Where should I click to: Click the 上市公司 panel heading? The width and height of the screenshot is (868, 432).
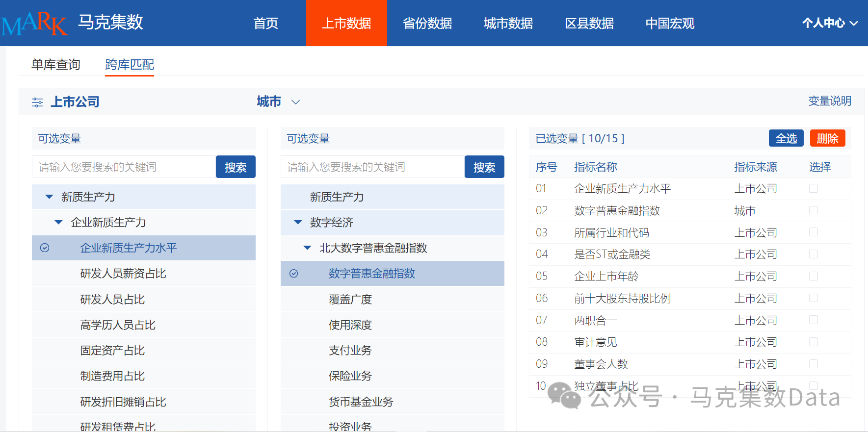[x=75, y=102]
